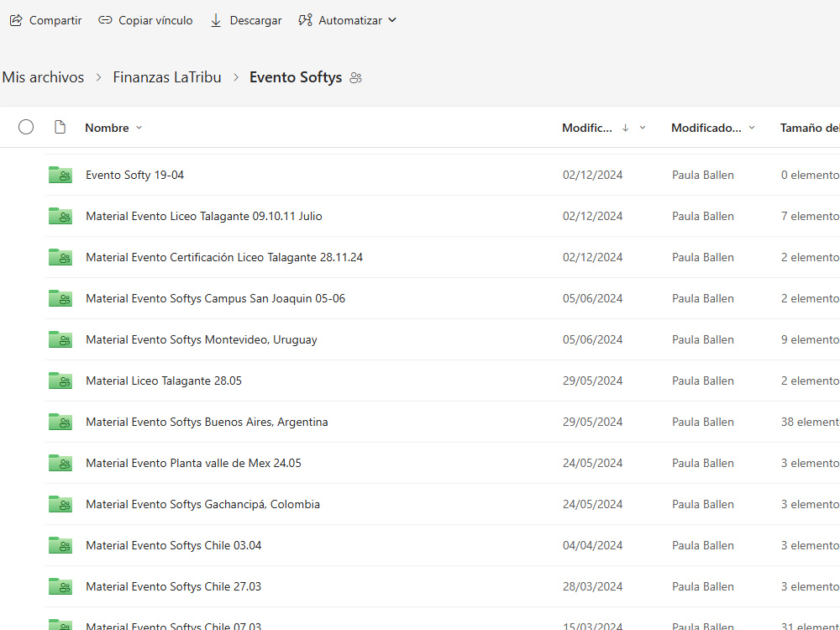
Task: Click the Compartir share icon
Action: point(16,20)
